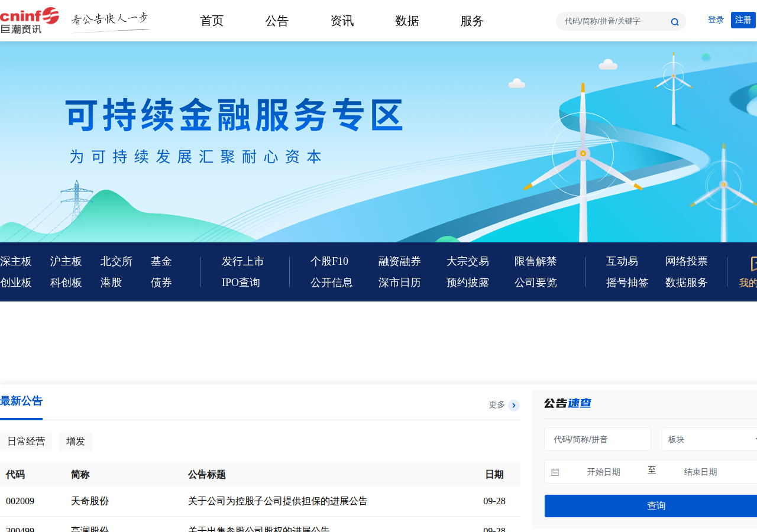Open the 大宗交易 link
This screenshot has height=532, width=757.
point(468,261)
